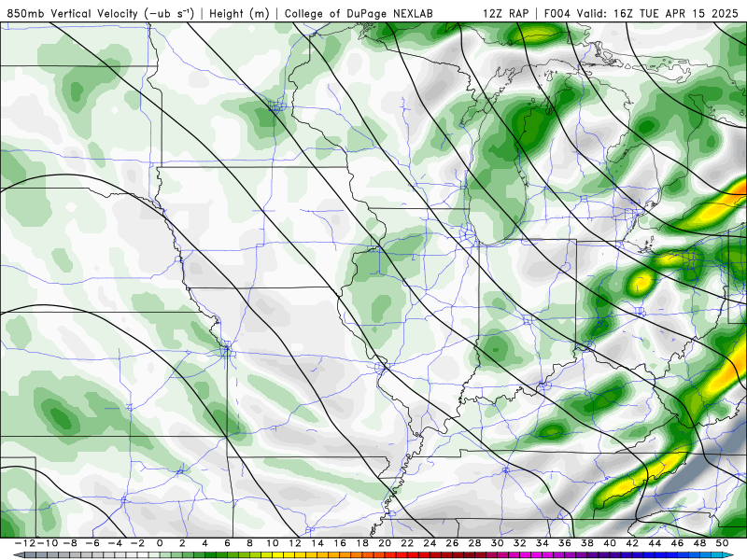Click the 36 value on the color scale
This screenshot has width=747, height=560.
coord(565,543)
